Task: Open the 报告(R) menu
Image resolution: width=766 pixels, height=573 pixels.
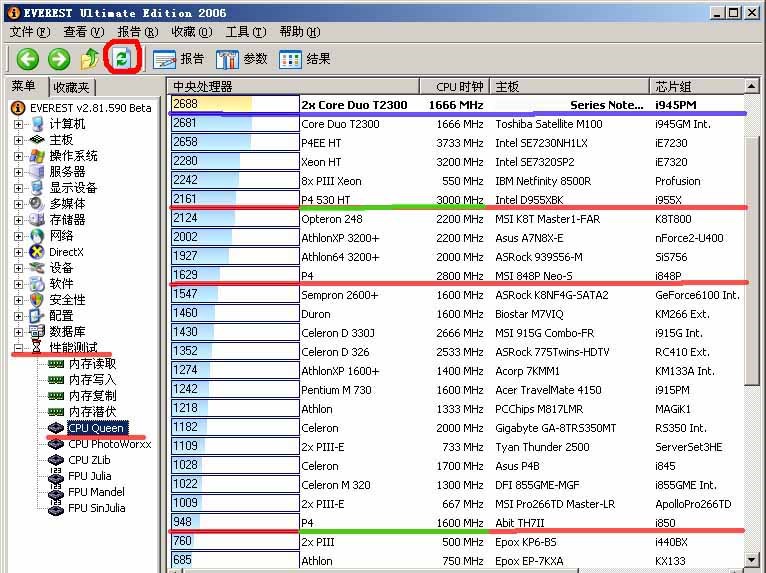Action: click(138, 32)
